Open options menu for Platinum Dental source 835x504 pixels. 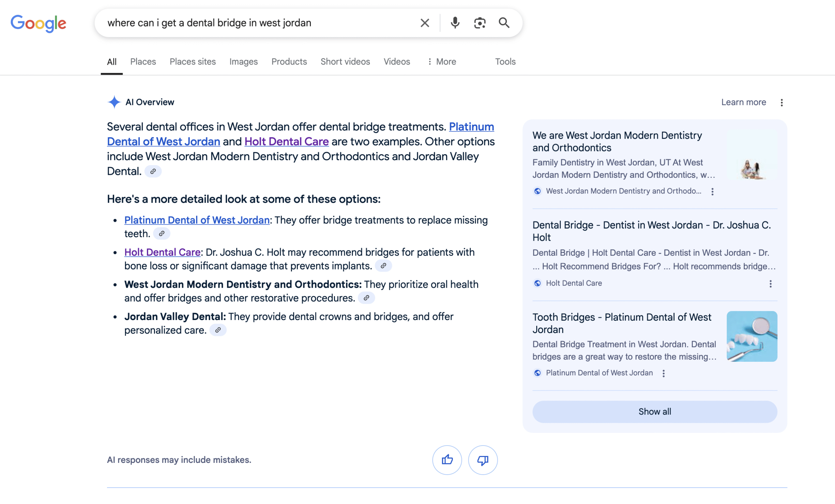tap(663, 374)
